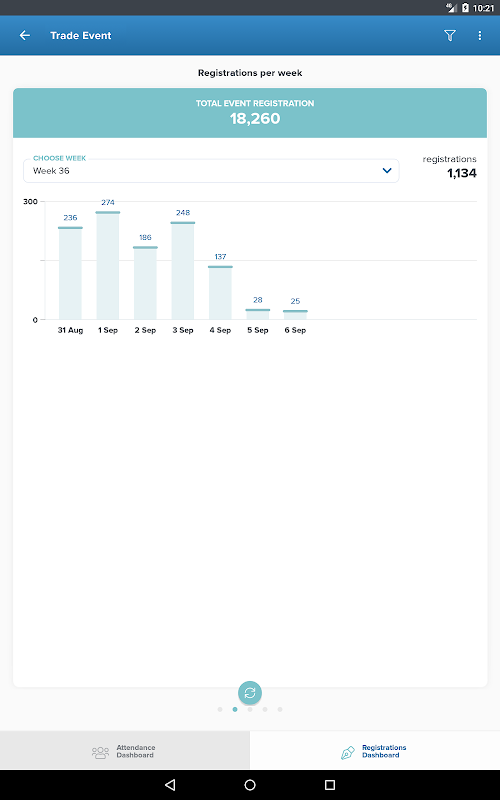The width and height of the screenshot is (500, 800).
Task: Tap the Android recent apps square
Action: [330, 785]
